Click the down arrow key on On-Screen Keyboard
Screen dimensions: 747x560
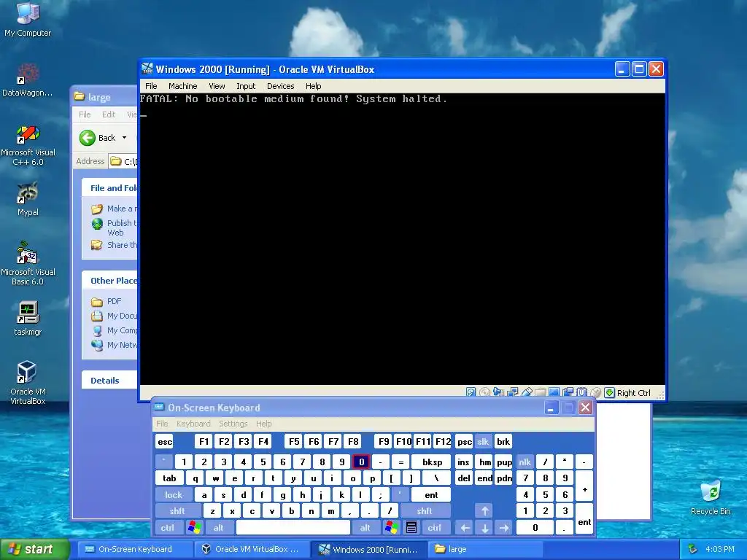point(484,527)
